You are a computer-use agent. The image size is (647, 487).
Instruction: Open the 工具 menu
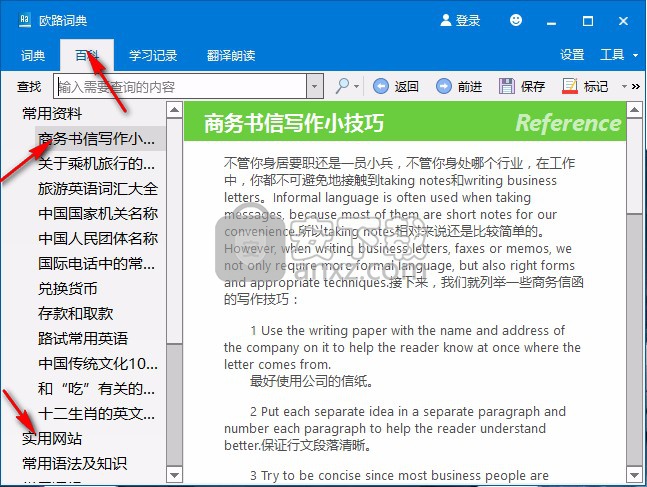pos(612,55)
